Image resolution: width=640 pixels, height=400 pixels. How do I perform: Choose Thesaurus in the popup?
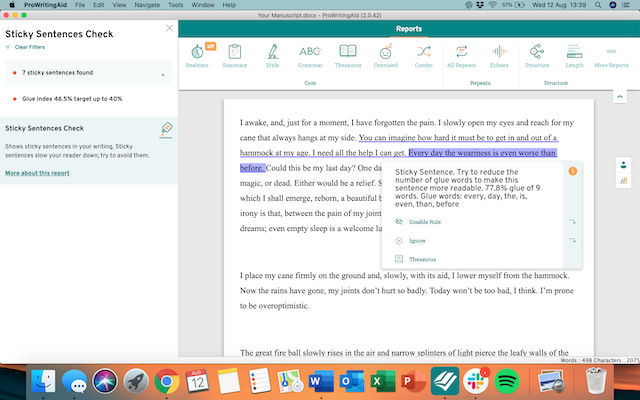click(x=422, y=259)
